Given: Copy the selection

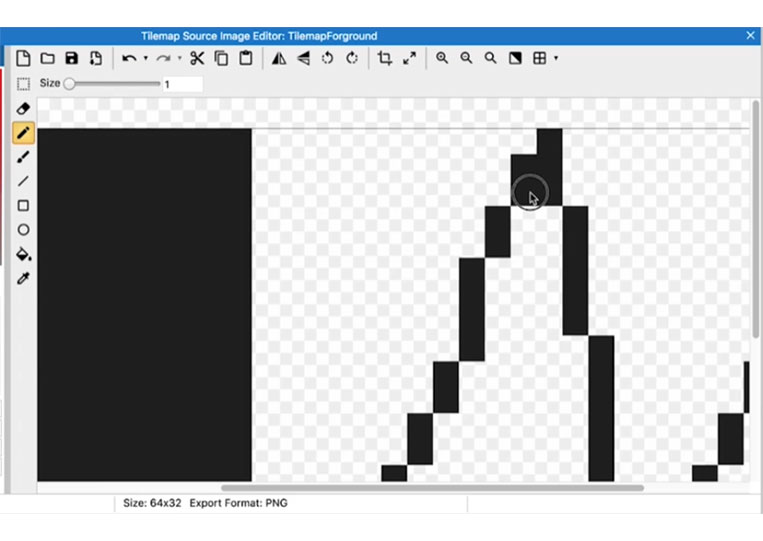Looking at the screenshot, I should (221, 58).
